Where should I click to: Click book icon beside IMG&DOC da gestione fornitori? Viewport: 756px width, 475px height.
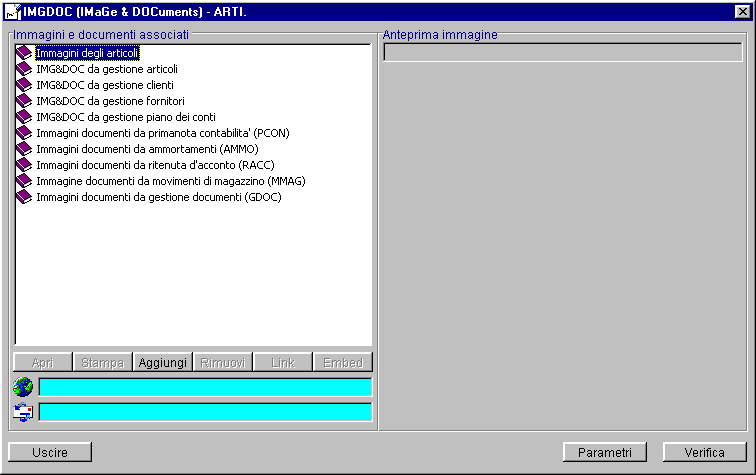click(24, 101)
